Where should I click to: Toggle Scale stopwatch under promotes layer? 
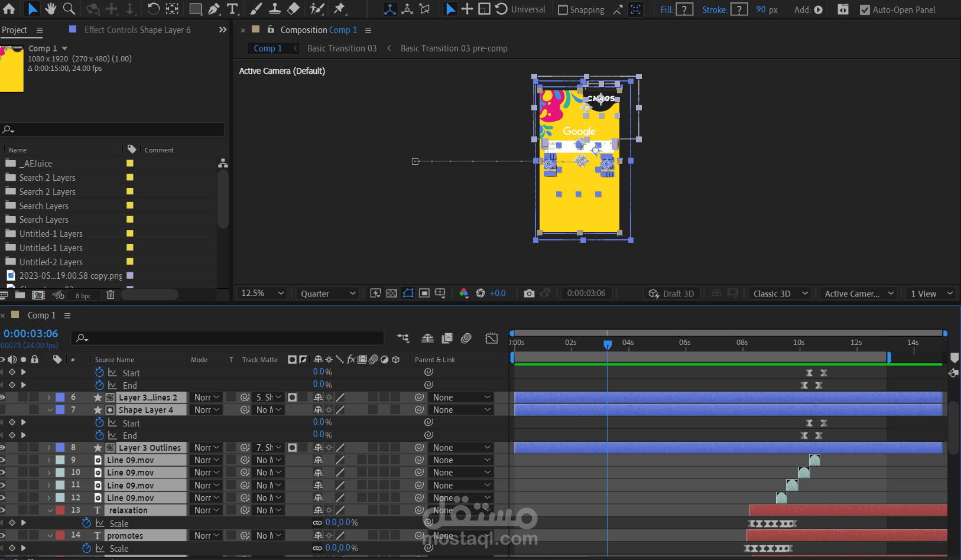86,548
